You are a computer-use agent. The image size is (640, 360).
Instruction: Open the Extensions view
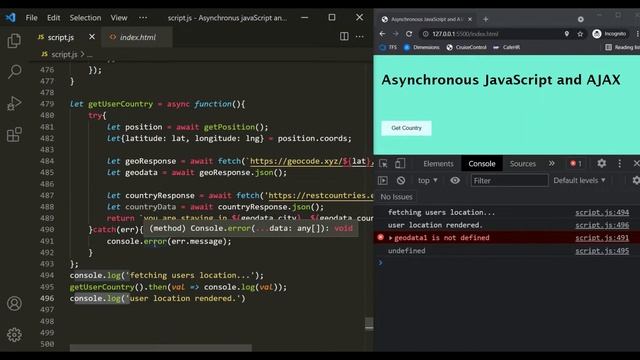[x=14, y=134]
